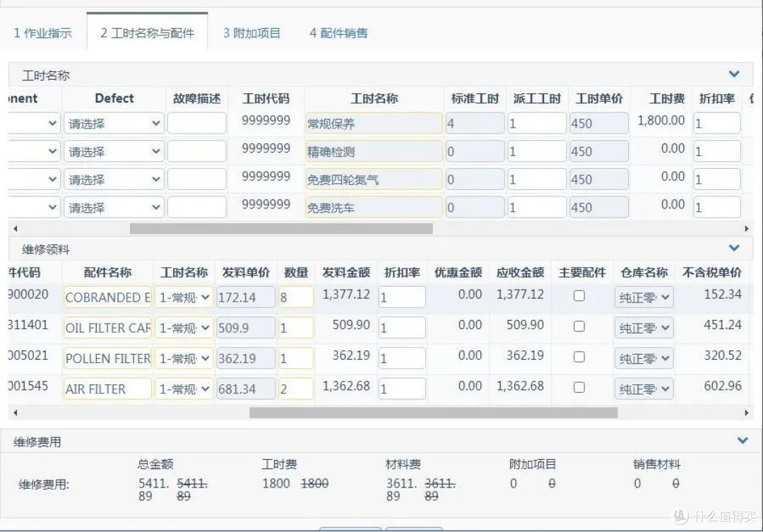763x532 pixels.
Task: Go to 4 配件销售 tab
Action: (338, 33)
